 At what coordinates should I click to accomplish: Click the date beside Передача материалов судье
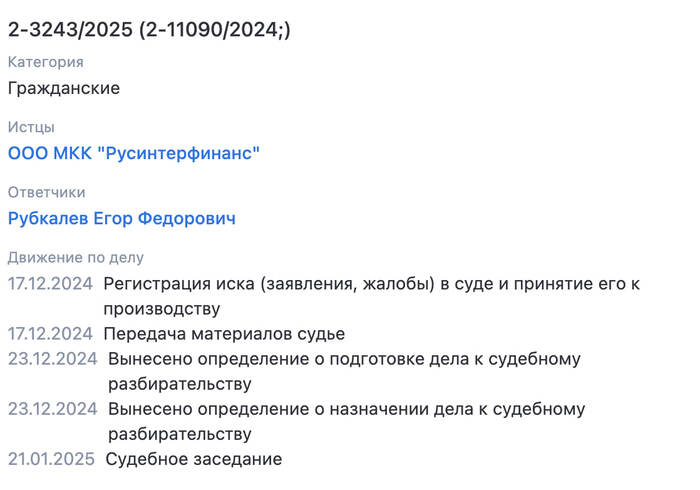pos(50,334)
